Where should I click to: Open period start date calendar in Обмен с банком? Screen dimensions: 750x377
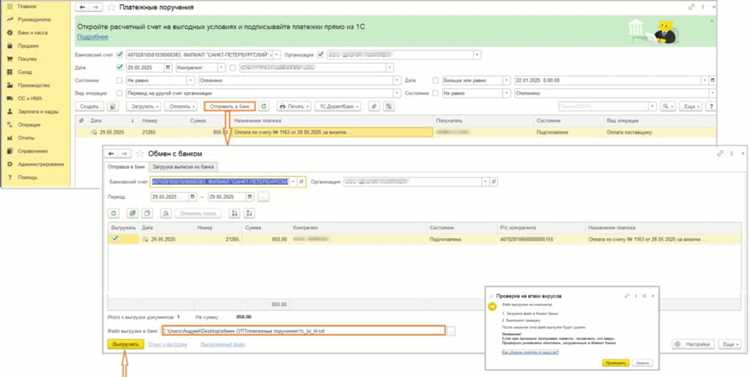192,196
